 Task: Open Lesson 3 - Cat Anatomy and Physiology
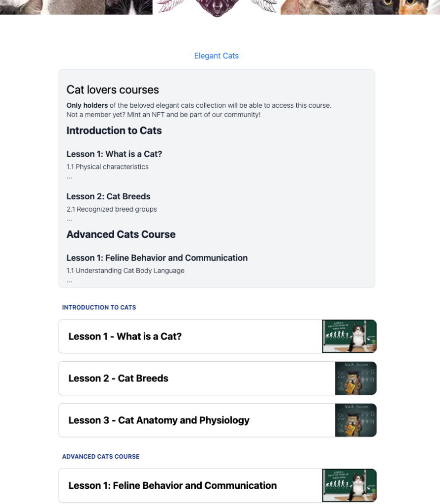click(x=157, y=420)
